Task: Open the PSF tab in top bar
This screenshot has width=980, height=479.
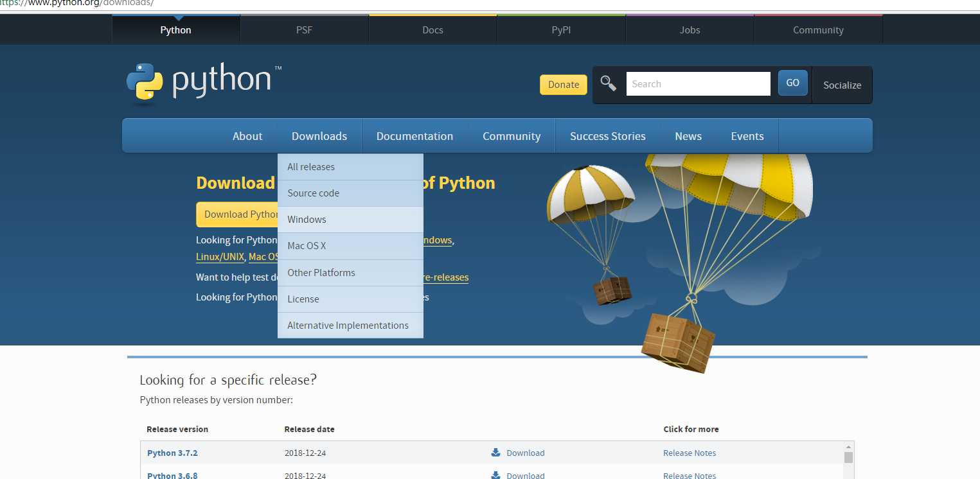Action: click(x=305, y=30)
